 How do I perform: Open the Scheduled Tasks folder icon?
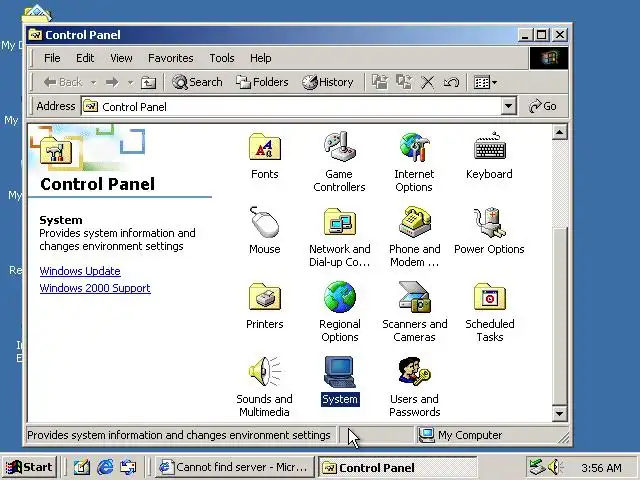490,297
